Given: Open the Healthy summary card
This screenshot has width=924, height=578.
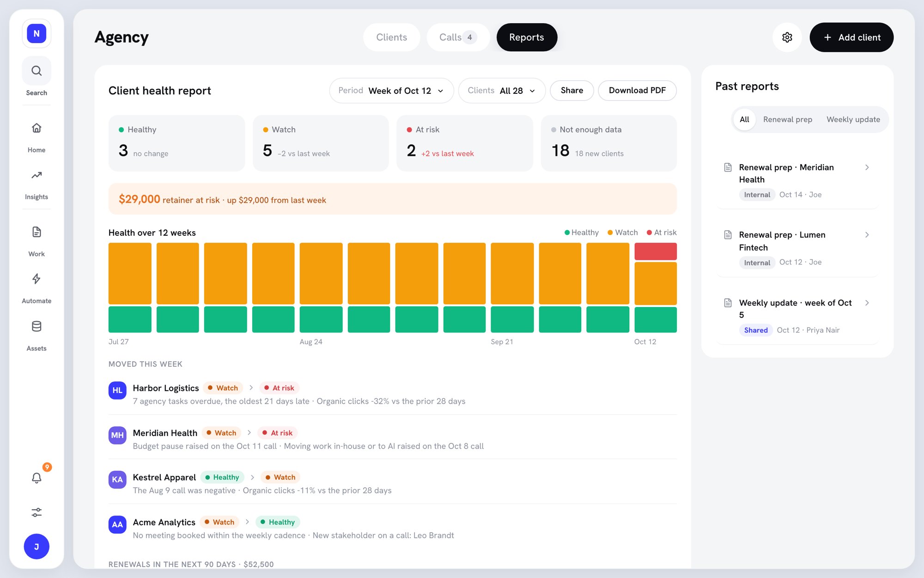Looking at the screenshot, I should click(176, 143).
